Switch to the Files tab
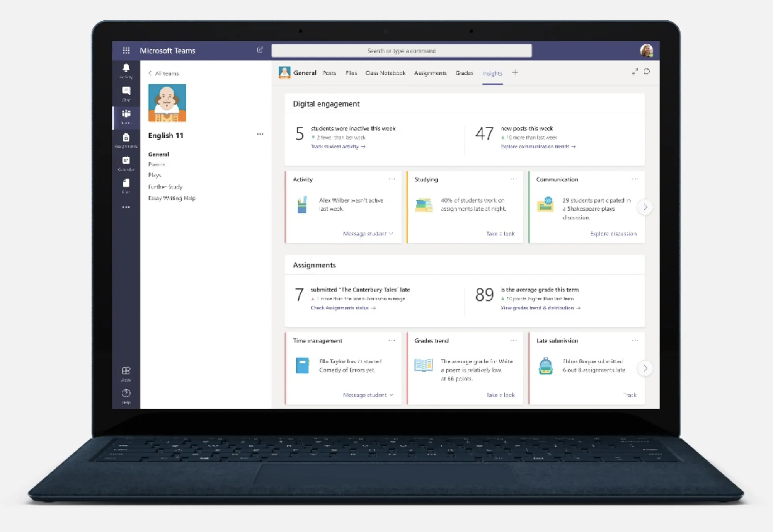 [351, 73]
